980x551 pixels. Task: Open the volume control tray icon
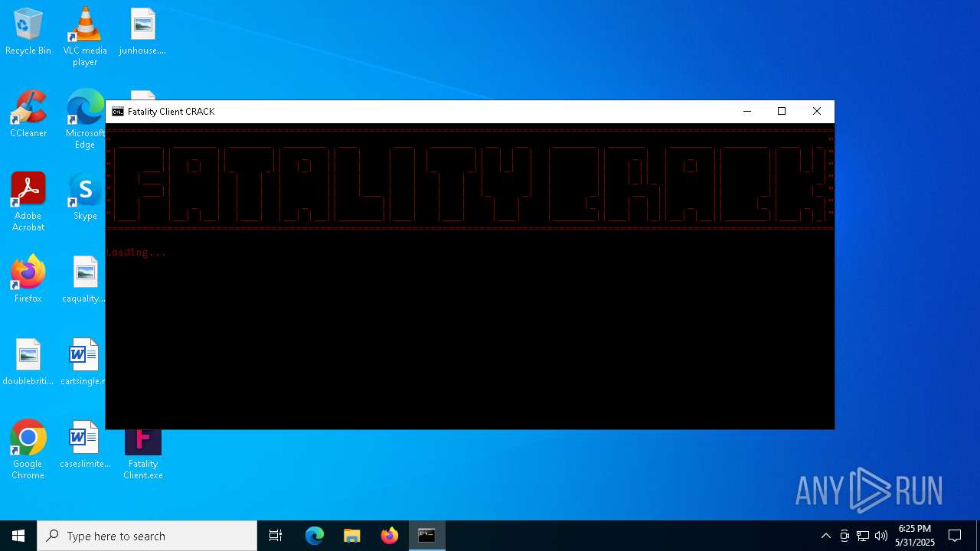[x=881, y=536]
